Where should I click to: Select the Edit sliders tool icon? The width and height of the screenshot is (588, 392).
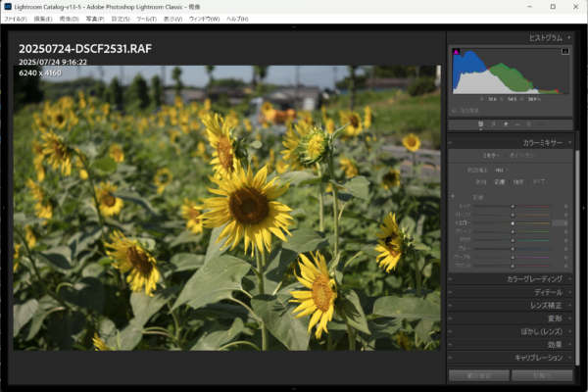coord(480,124)
